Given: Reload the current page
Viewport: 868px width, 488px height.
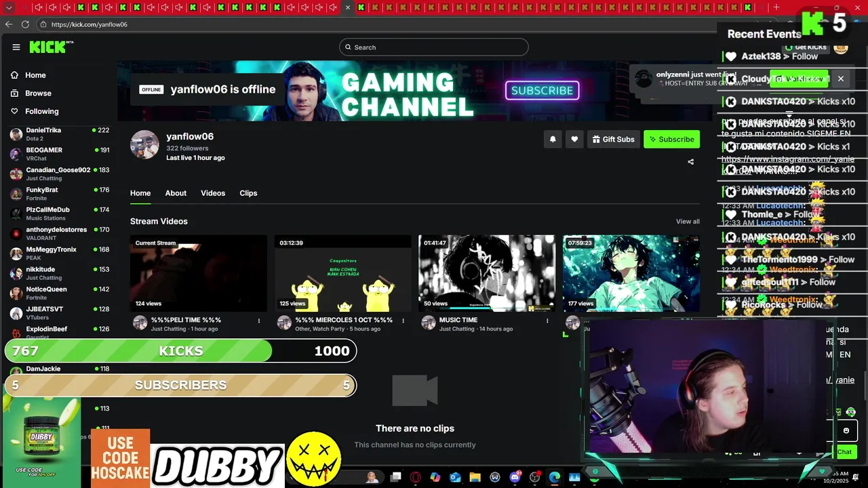Looking at the screenshot, I should [x=25, y=24].
